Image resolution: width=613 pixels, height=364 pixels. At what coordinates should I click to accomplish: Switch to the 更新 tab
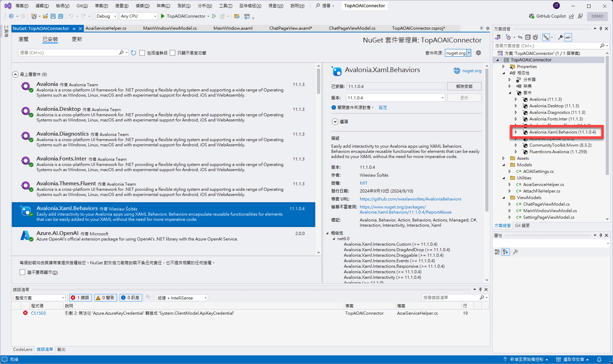point(77,39)
